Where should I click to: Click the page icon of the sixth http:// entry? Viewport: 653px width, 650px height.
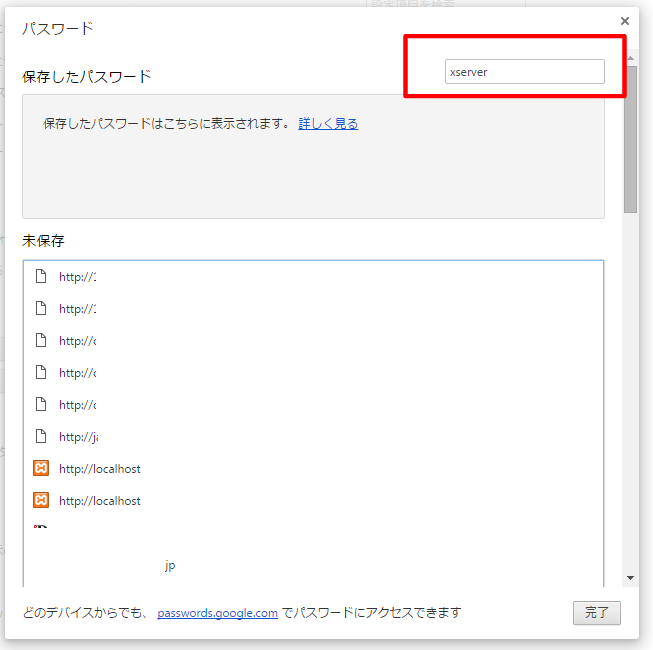[x=41, y=436]
